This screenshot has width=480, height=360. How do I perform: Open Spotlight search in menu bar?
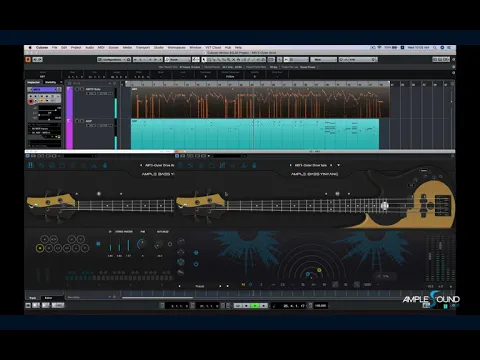tap(435, 48)
